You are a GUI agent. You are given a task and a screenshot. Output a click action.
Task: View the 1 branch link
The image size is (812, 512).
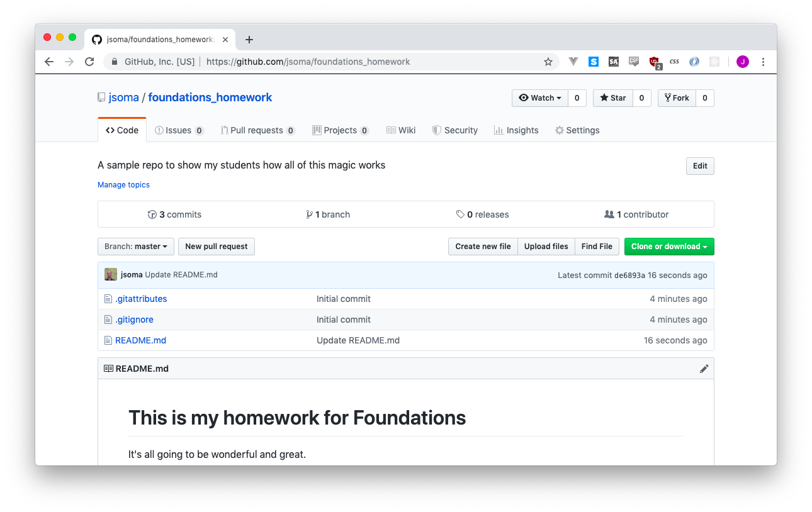point(328,214)
